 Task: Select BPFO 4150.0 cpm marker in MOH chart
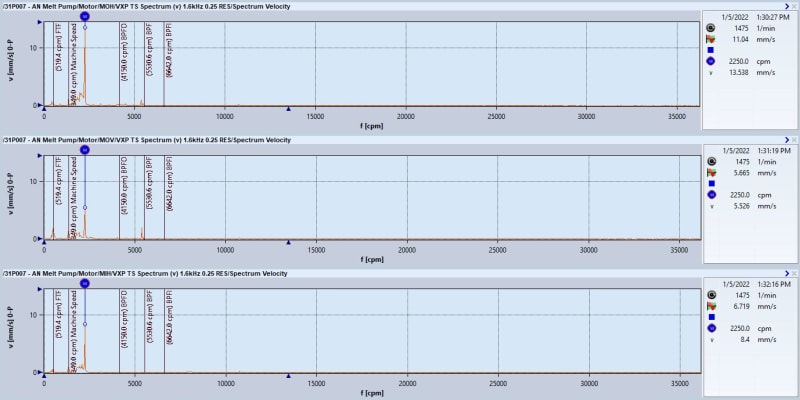tap(124, 52)
